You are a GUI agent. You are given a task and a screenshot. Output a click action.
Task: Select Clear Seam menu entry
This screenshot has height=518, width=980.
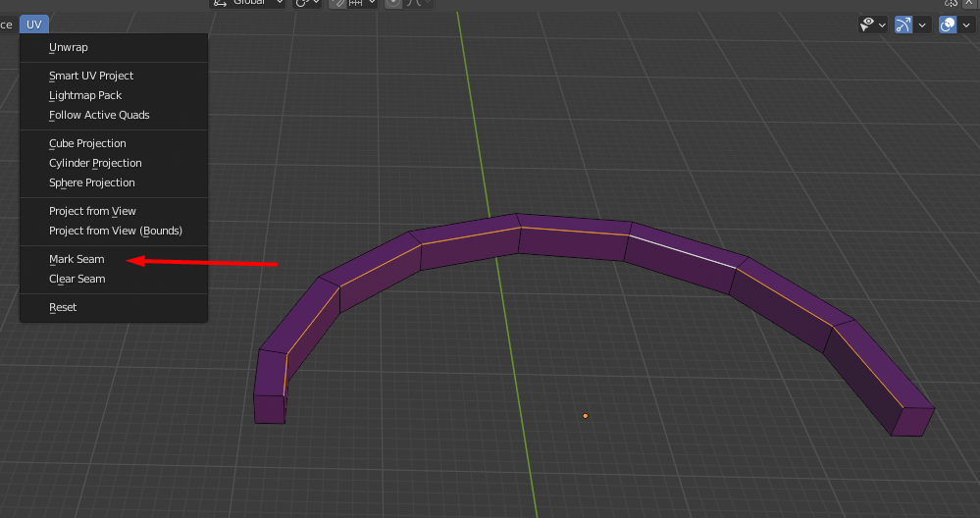click(77, 280)
